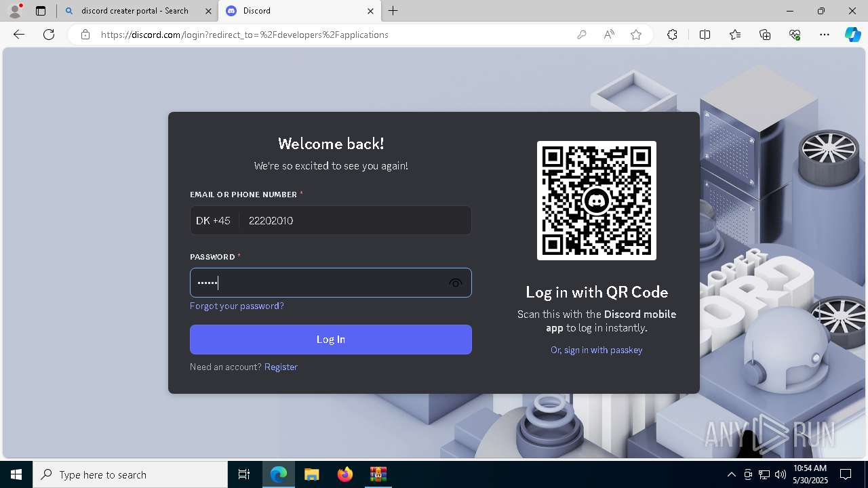The width and height of the screenshot is (868, 488).
Task: Open Copilot sidebar icon
Action: (852, 35)
